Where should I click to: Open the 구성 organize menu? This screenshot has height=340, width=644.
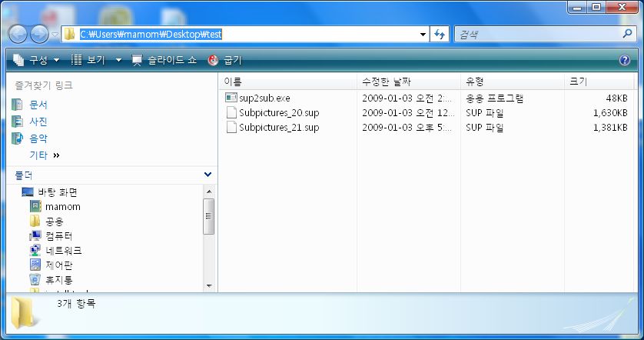coord(36,60)
